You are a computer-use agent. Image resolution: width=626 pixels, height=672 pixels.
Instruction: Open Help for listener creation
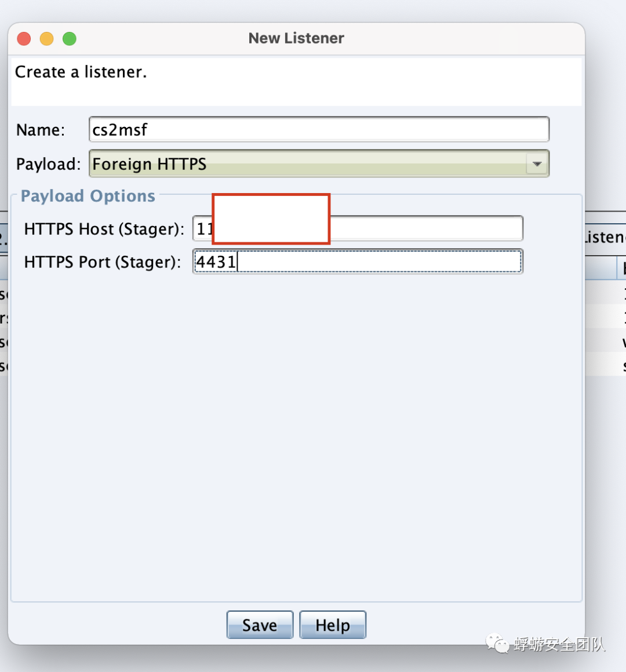point(332,625)
